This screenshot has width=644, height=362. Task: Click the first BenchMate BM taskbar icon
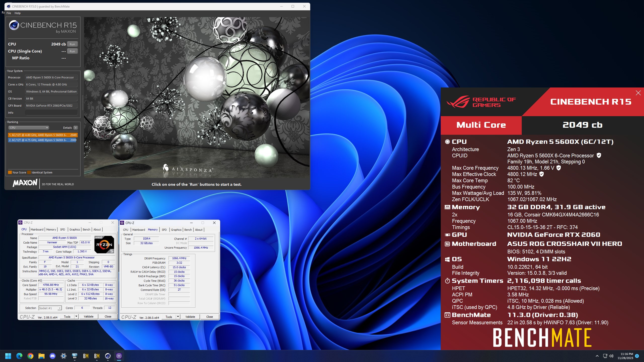86,356
